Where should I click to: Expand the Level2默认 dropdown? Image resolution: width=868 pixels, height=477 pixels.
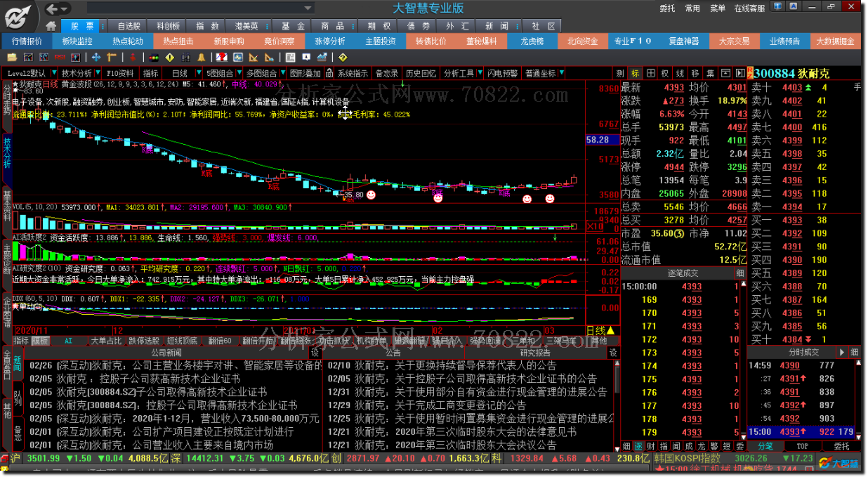pos(53,73)
